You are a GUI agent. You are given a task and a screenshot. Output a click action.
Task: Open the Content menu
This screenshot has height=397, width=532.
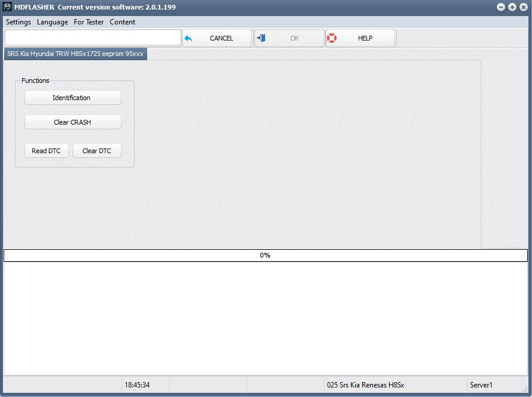click(122, 22)
